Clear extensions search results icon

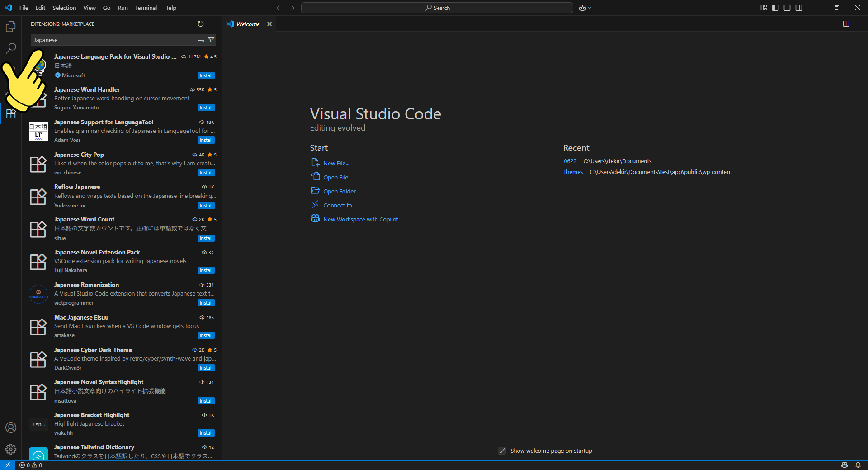201,40
